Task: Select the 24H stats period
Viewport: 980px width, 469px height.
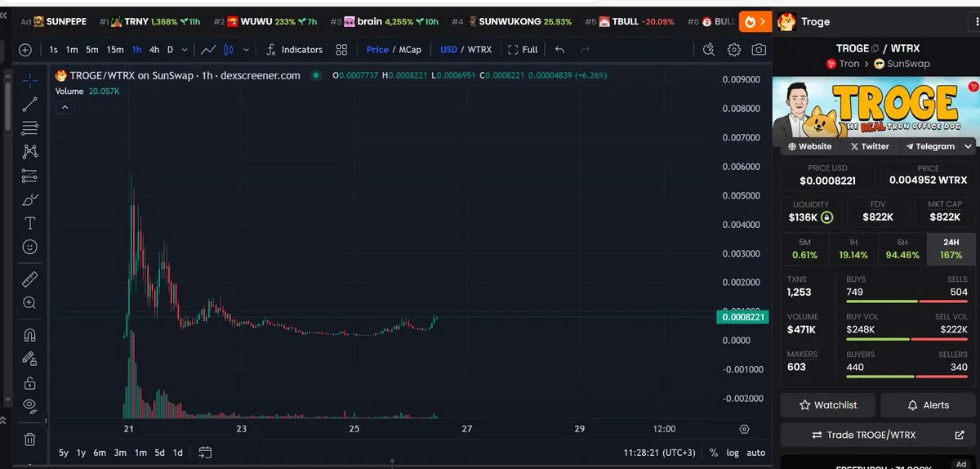Action: (951, 249)
